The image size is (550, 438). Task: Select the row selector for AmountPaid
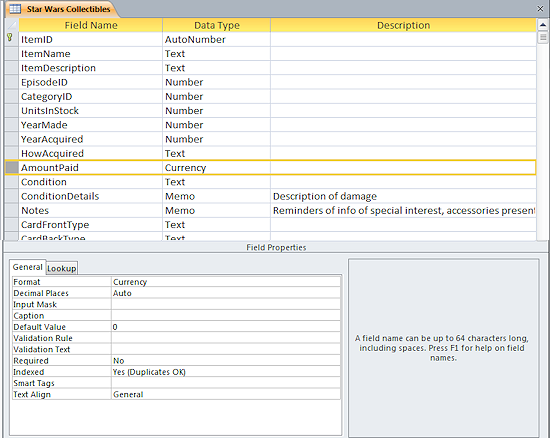[12, 168]
